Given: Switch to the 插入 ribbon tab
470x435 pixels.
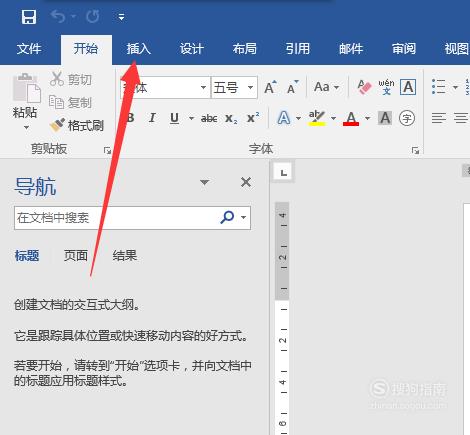Looking at the screenshot, I should [x=138, y=49].
